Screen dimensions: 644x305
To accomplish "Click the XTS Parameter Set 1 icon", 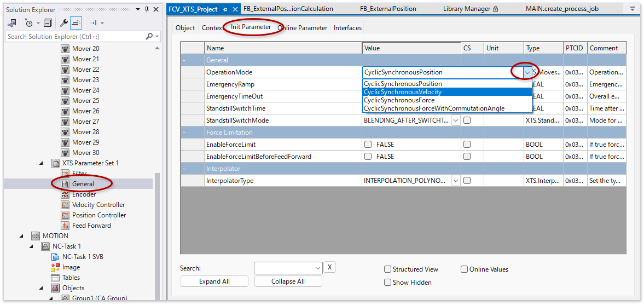I will tap(55, 163).
